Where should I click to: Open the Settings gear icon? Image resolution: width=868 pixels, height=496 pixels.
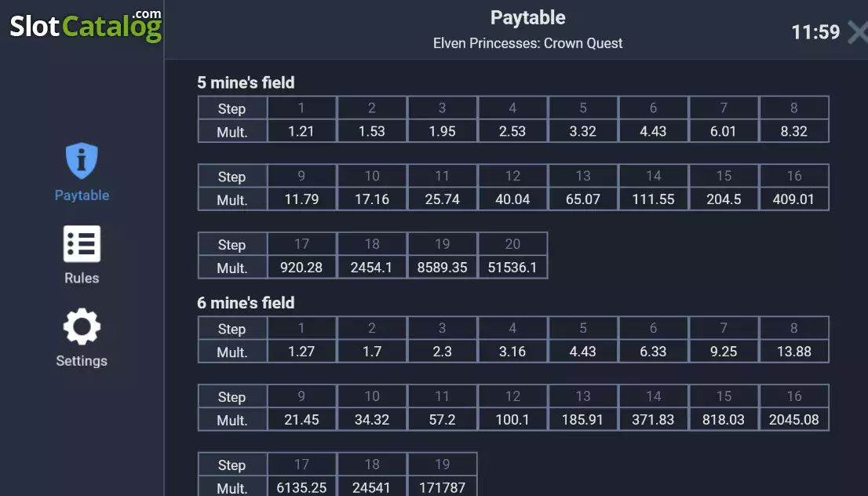click(x=82, y=326)
